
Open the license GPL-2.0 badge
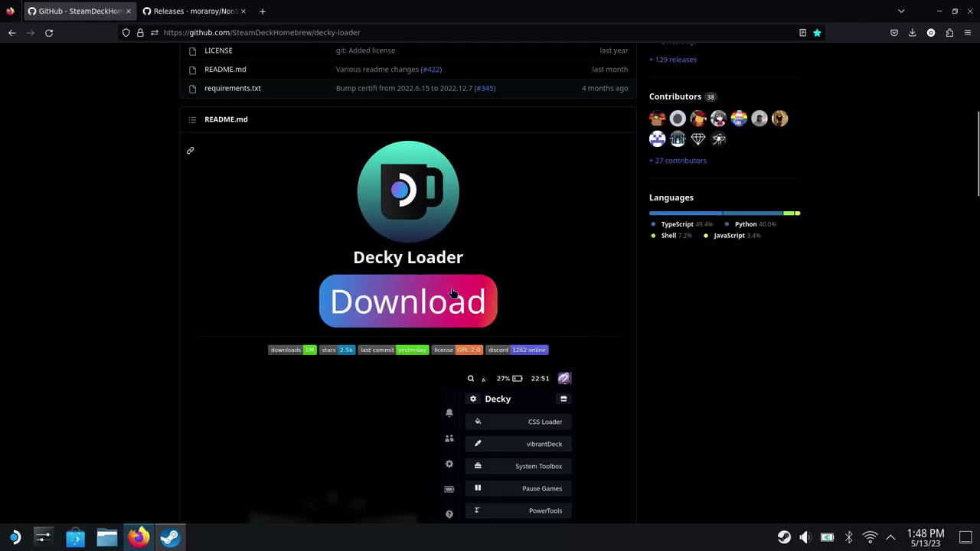click(457, 350)
